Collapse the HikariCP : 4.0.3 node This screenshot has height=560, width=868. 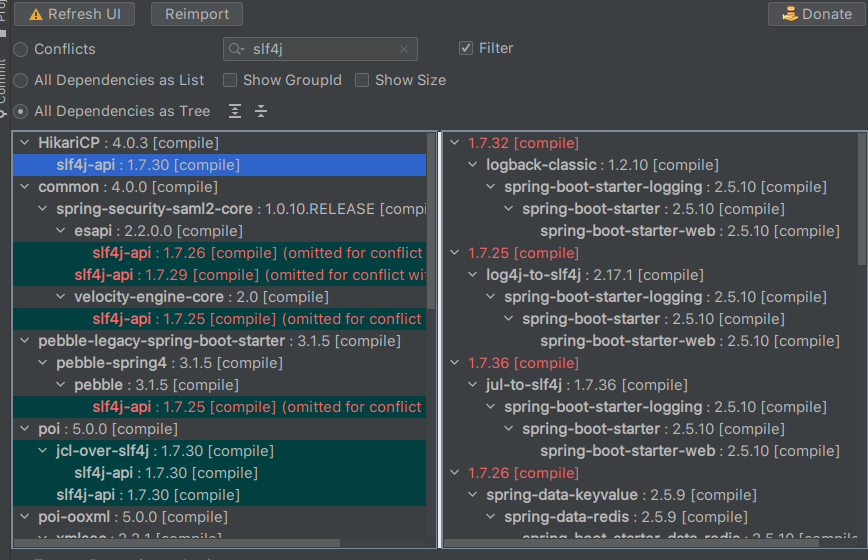click(x=25, y=143)
